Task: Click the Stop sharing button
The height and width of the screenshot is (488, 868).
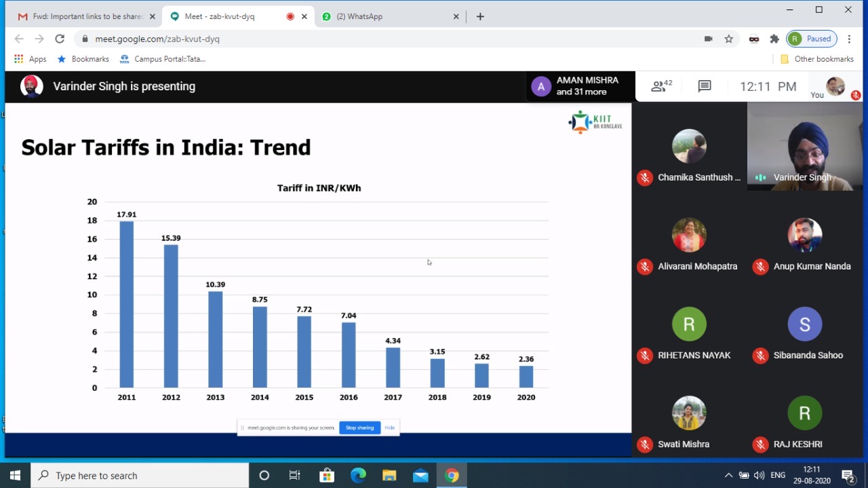Action: point(359,428)
